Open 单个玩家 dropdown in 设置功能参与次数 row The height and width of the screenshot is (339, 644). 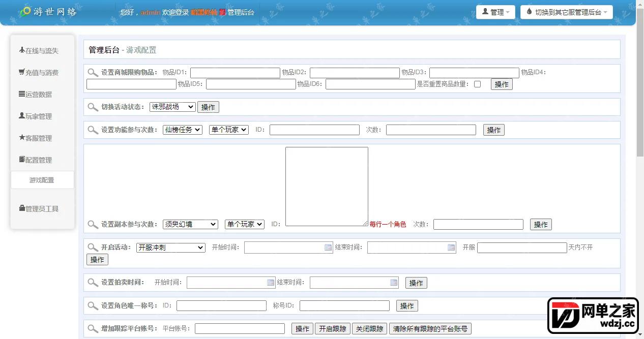[229, 130]
